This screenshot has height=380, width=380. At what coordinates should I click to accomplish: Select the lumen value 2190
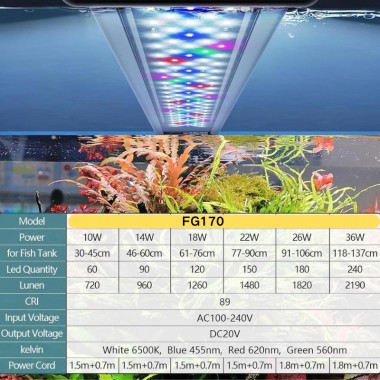coord(355,285)
